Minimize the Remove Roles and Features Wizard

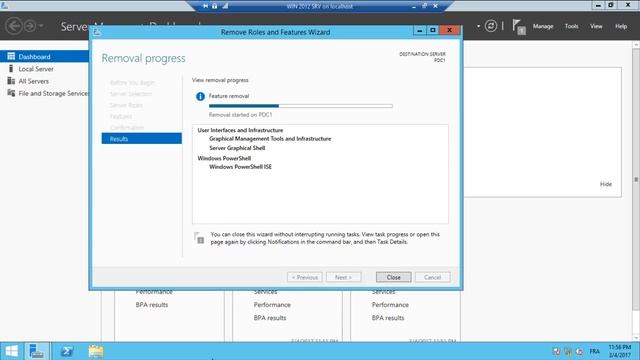click(420, 30)
